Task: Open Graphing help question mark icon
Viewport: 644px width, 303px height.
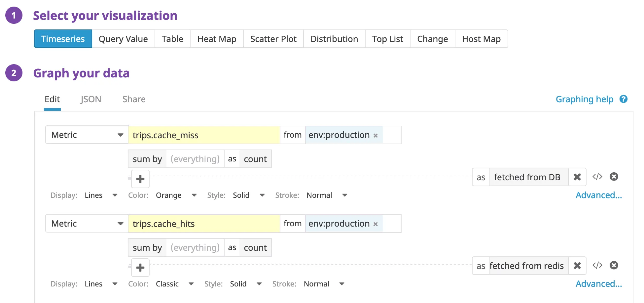Action: coord(623,99)
